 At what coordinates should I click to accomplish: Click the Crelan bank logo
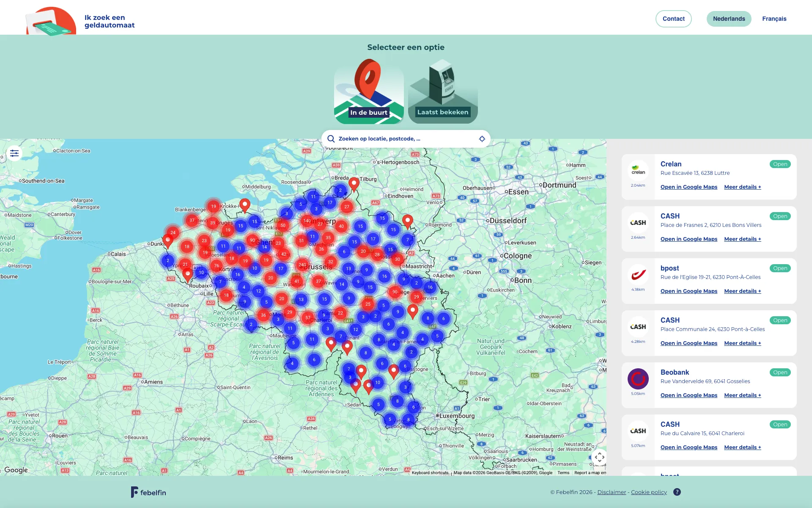coord(638,170)
